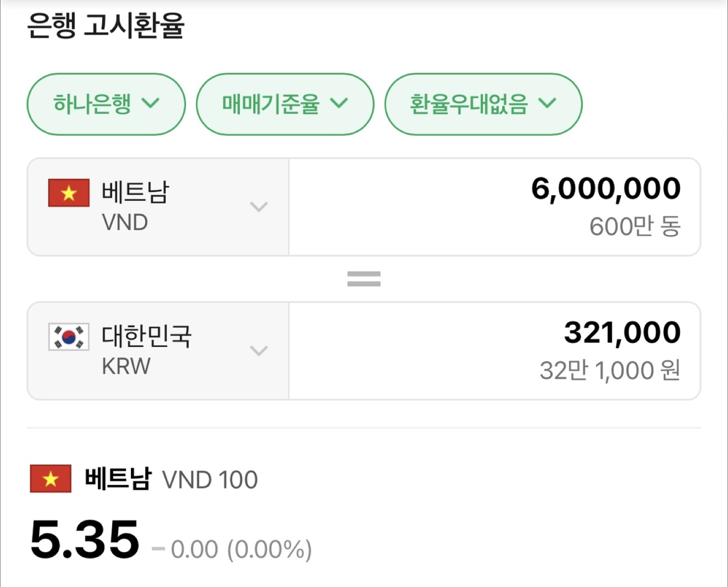Open the 매매기준율 rate type selector

285,104
